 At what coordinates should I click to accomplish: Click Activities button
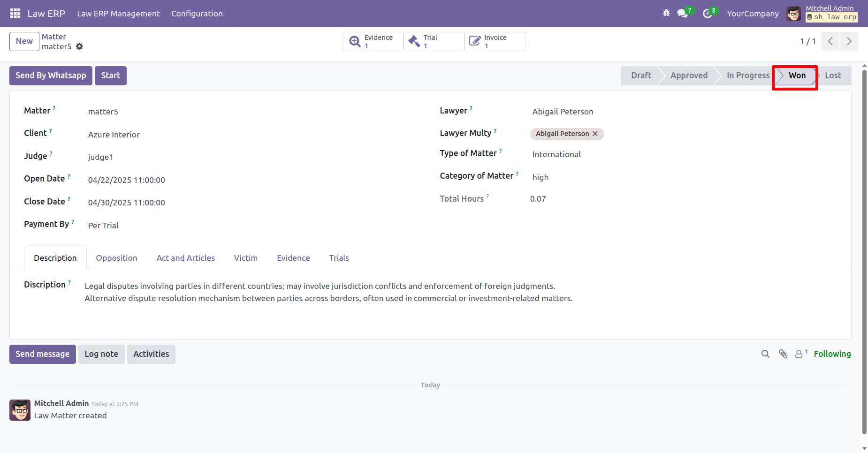click(151, 354)
